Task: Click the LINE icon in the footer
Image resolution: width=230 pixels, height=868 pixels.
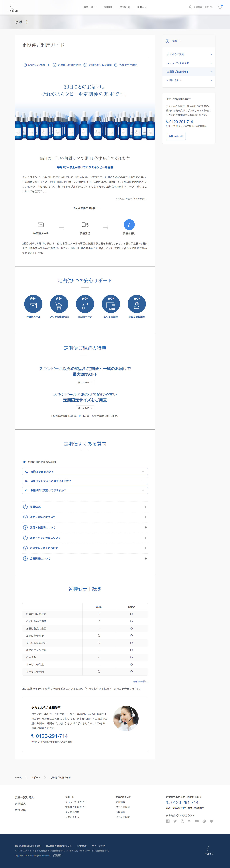Action: [x=211, y=821]
